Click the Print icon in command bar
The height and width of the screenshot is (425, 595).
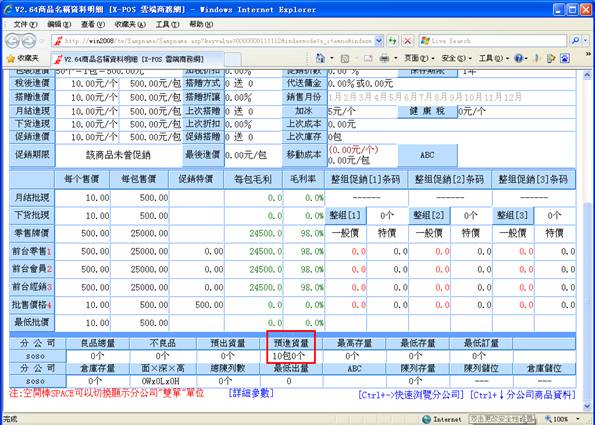point(384,58)
